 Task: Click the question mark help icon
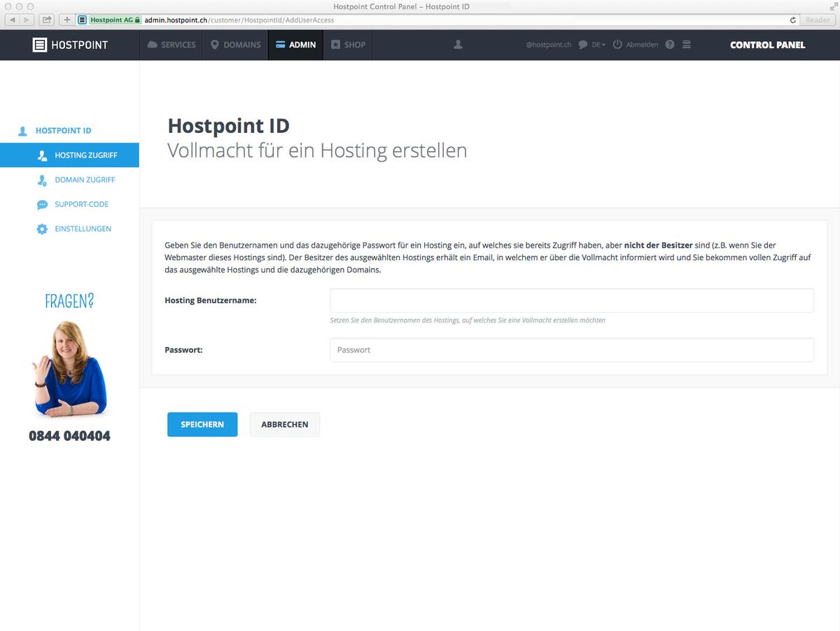point(669,44)
